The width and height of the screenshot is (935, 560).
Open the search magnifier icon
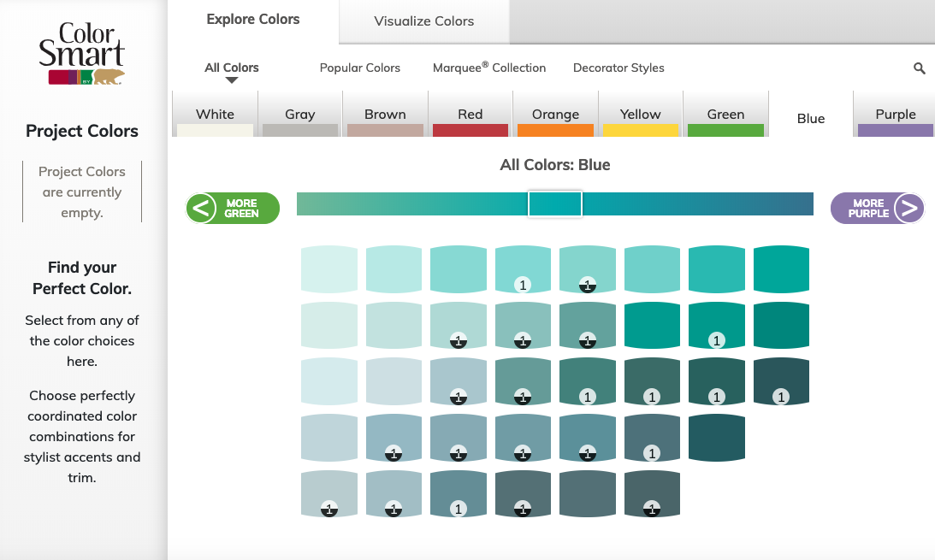click(x=919, y=68)
